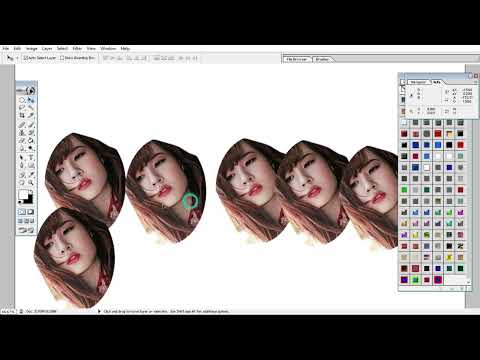Viewport: 480px width, 360px height.
Task: Open the File Browser tab
Action: point(297,59)
